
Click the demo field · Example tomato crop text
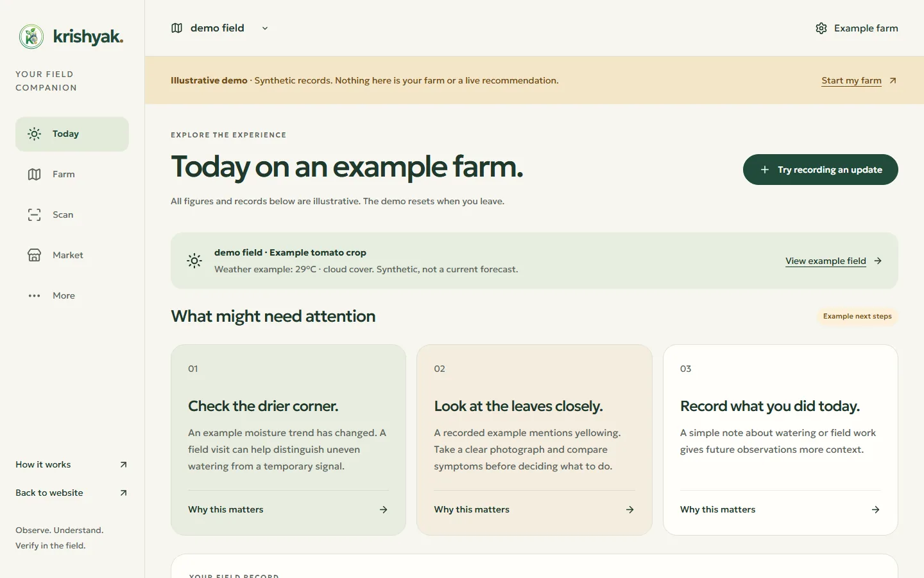[290, 252]
